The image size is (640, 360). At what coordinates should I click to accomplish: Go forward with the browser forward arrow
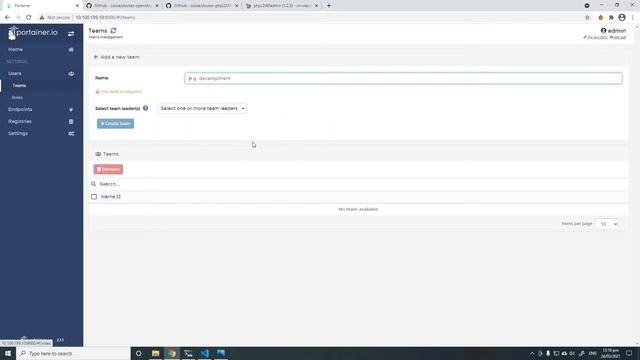click(x=18, y=18)
